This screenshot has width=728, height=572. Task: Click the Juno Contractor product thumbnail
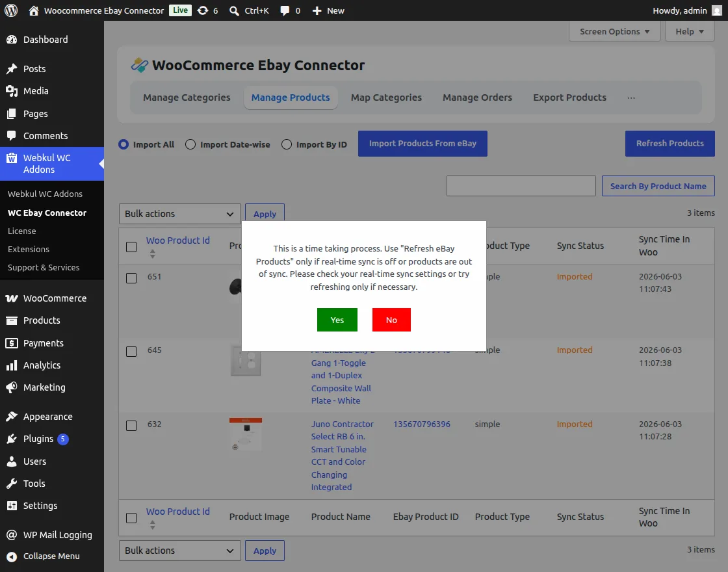[x=246, y=434]
